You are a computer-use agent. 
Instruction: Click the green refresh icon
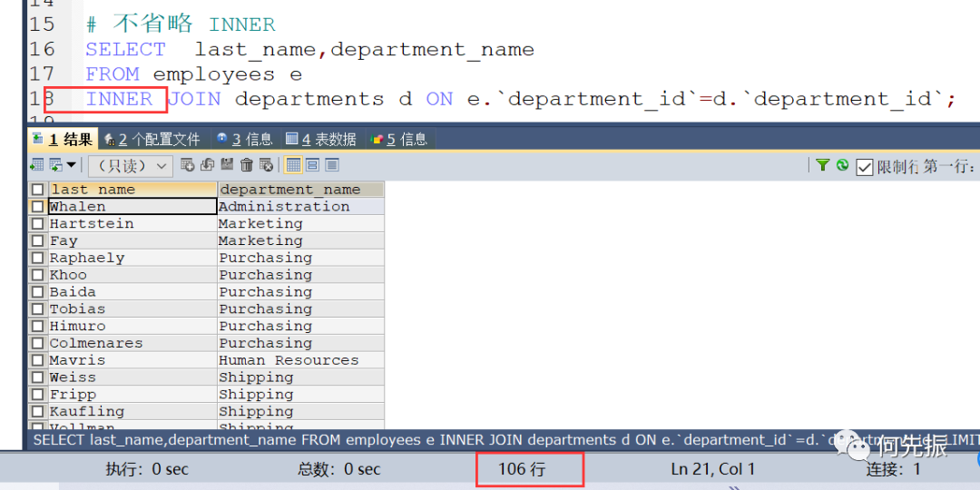coord(842,165)
